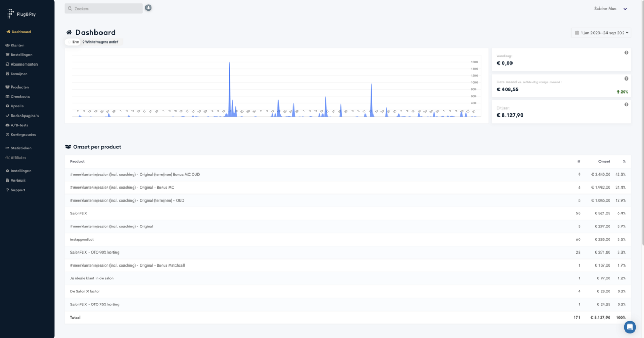Open the notifications bell icon
The image size is (644, 338).
[149, 8]
